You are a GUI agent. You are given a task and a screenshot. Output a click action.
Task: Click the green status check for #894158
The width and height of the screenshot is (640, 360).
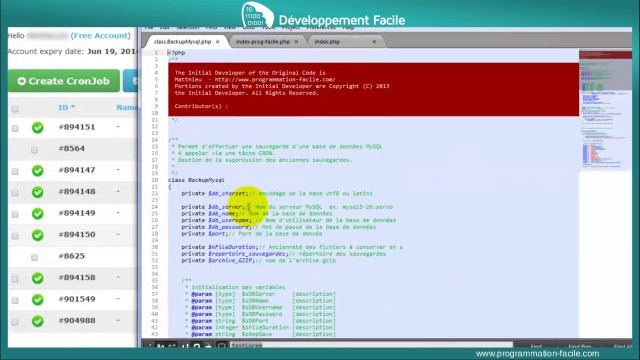[38, 278]
